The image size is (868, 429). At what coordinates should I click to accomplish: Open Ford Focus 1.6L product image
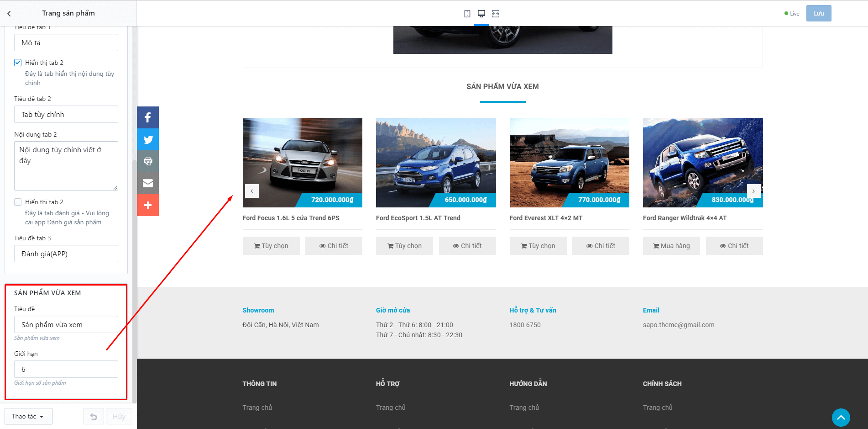point(303,163)
